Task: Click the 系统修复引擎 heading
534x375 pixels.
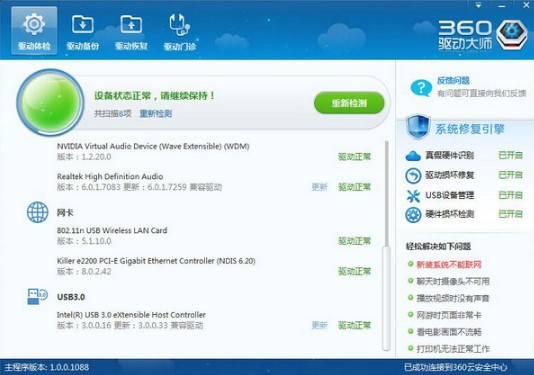Action: click(469, 129)
